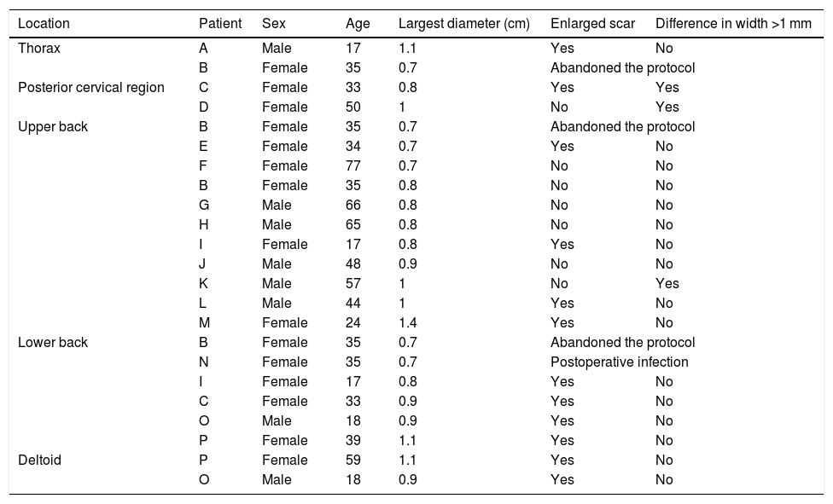Viewport: 833px width, 504px height.
Task: Select the age 50 cell
Action: pyautogui.click(x=347, y=107)
